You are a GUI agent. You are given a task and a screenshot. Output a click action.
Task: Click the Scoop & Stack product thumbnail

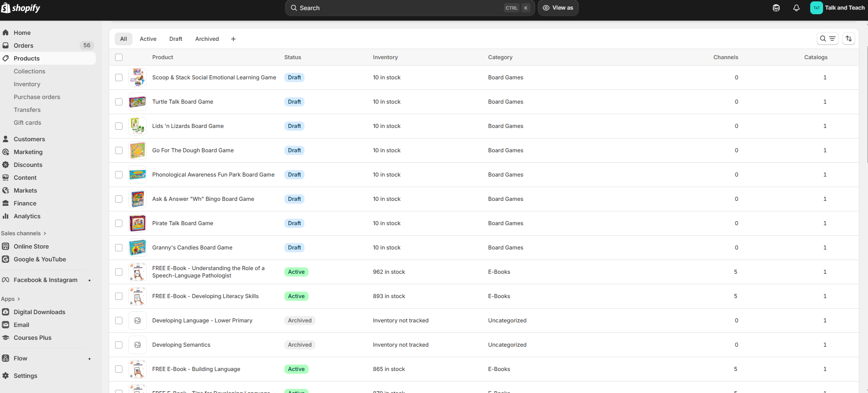138,77
